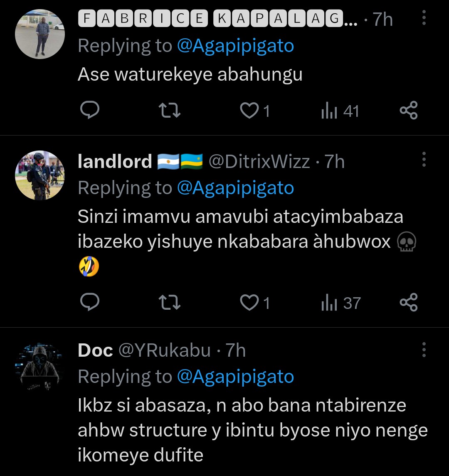Reply to Fabrice's tweet
Screen dimensions: 449x476
pos(89,111)
